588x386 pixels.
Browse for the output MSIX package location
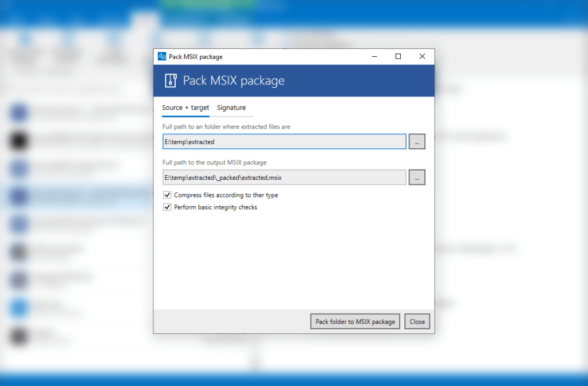417,177
